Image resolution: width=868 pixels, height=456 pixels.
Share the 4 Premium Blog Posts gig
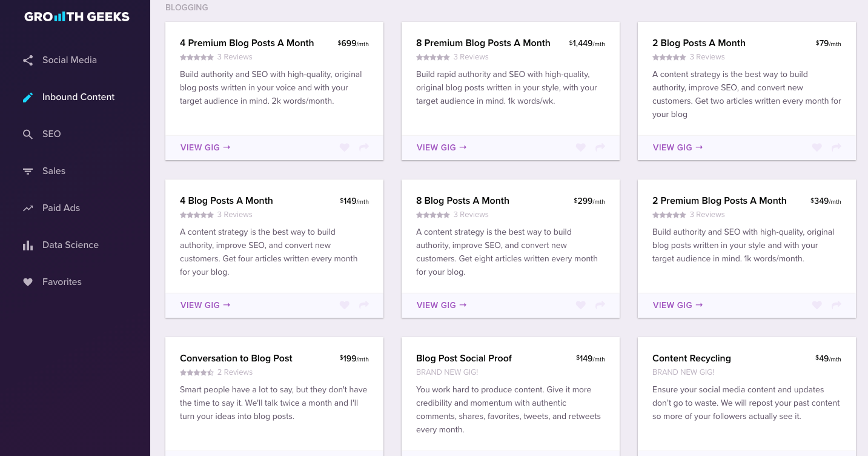[x=364, y=147]
